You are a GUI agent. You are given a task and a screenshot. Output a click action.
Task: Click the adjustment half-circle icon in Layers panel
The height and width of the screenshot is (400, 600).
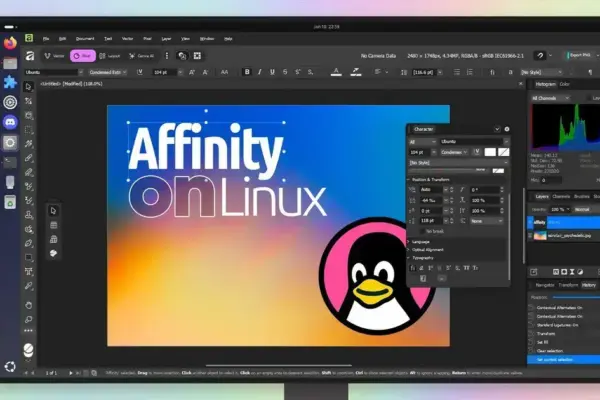tap(580, 272)
